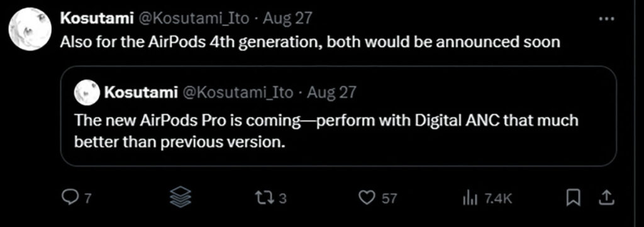Open the quoted tweet about AirPods Pro
This screenshot has width=644, height=227.
(338, 116)
